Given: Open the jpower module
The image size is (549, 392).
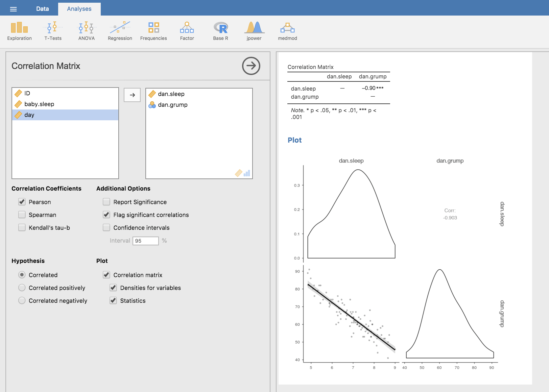Looking at the screenshot, I should pyautogui.click(x=254, y=31).
